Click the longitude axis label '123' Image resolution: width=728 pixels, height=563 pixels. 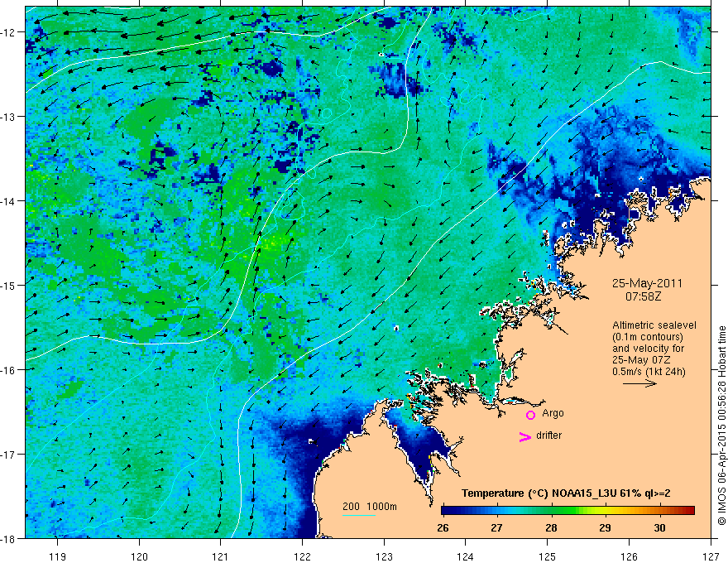click(384, 556)
